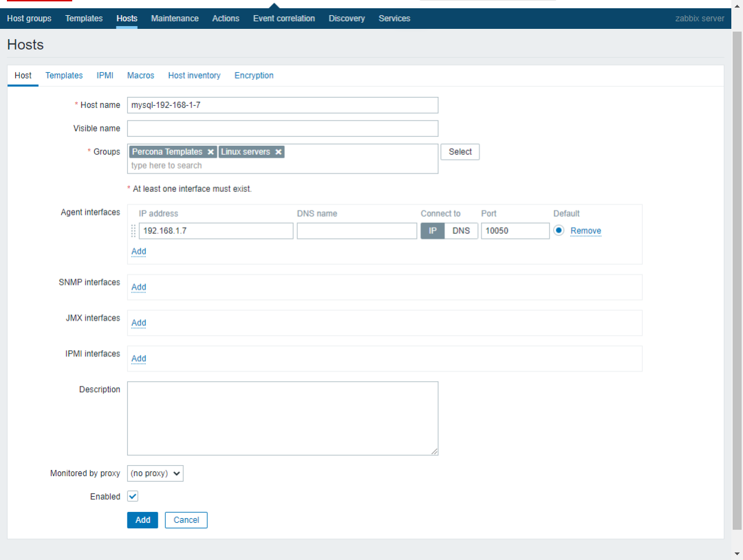Add a new SNMP interface
Image resolution: width=743 pixels, height=560 pixels.
tap(138, 287)
